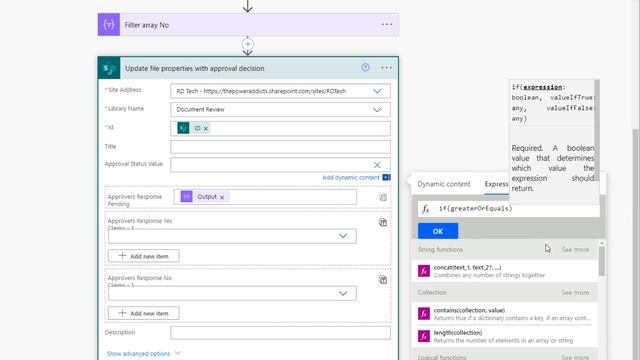640x360 pixels.
Task: Select length(collection) function
Action: [x=505, y=336]
